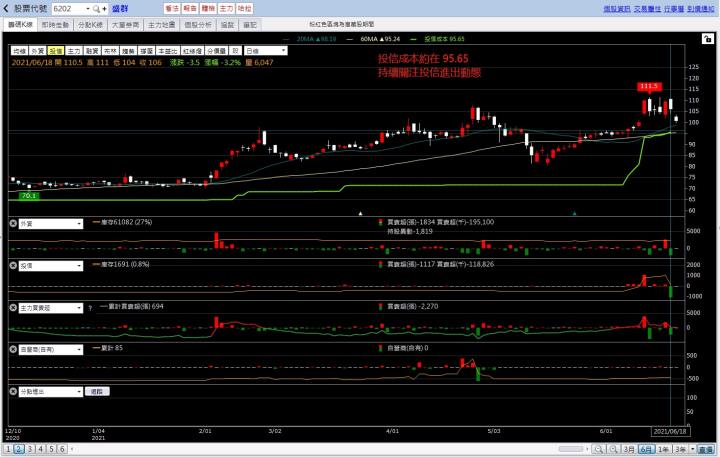Screen dimensions: 720x457
Task: Click the 看法 button at top
Action: (172, 9)
